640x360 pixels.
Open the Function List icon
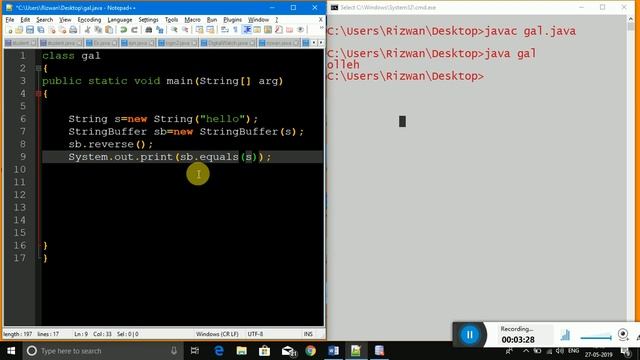279,30
